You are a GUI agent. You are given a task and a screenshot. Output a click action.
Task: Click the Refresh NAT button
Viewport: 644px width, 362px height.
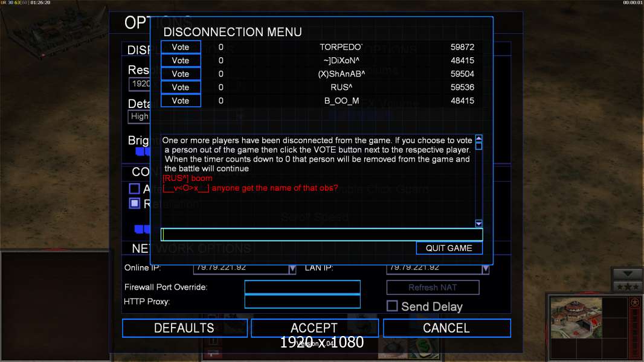[x=433, y=287]
